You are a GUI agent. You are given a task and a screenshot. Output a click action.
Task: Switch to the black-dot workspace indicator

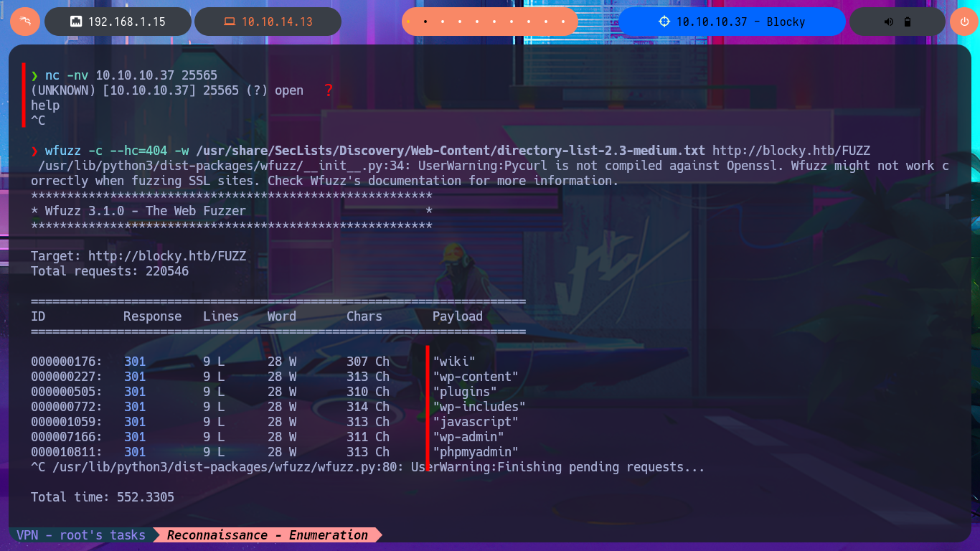(425, 22)
